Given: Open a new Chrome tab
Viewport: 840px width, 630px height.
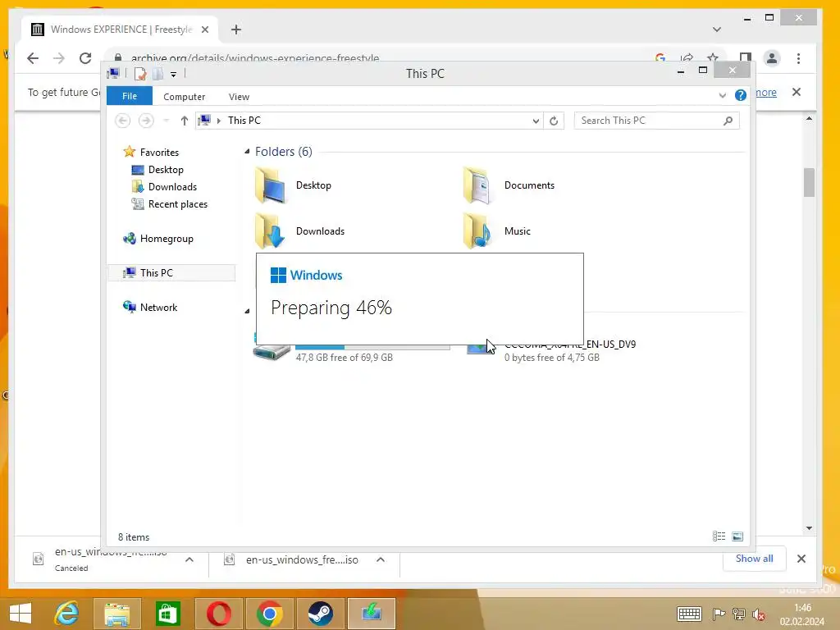Looking at the screenshot, I should (x=236, y=30).
